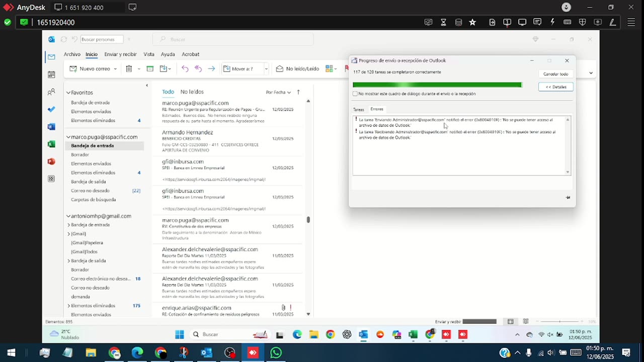The height and width of the screenshot is (362, 644).
Task: Click the AnyDesk actions lightning bolt icon
Action: 552,22
